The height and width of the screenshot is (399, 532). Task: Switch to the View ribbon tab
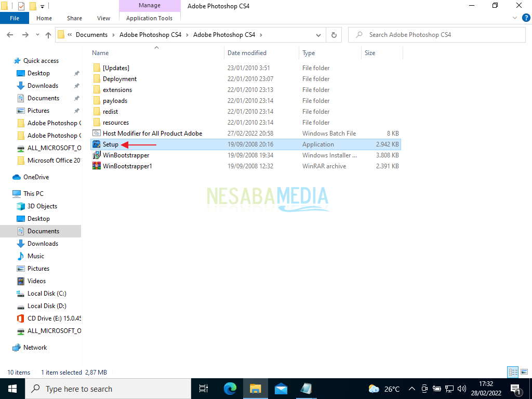tap(103, 18)
